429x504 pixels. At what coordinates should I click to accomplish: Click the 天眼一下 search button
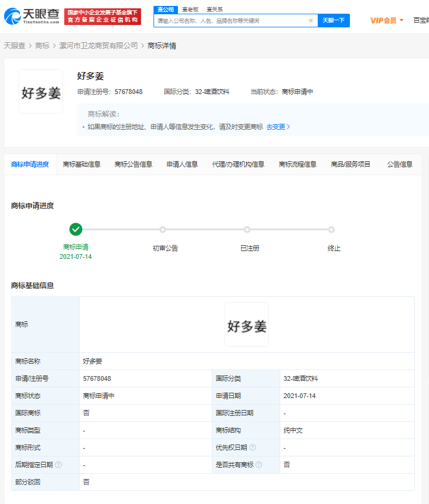[x=334, y=21]
